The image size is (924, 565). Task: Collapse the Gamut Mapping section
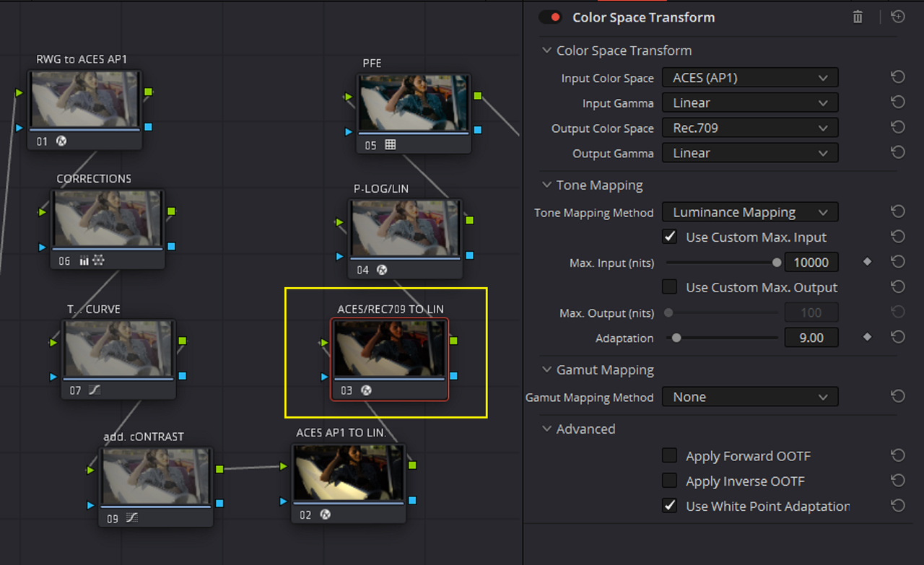point(546,370)
